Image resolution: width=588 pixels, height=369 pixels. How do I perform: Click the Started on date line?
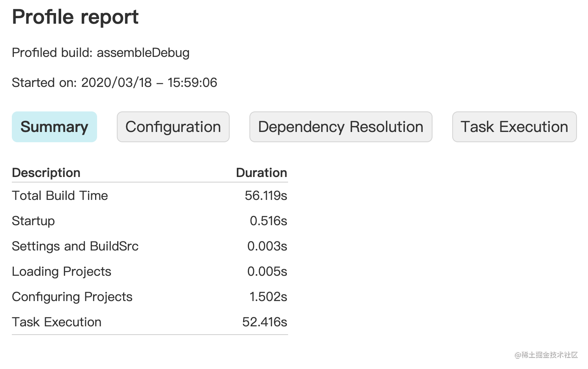(x=114, y=83)
